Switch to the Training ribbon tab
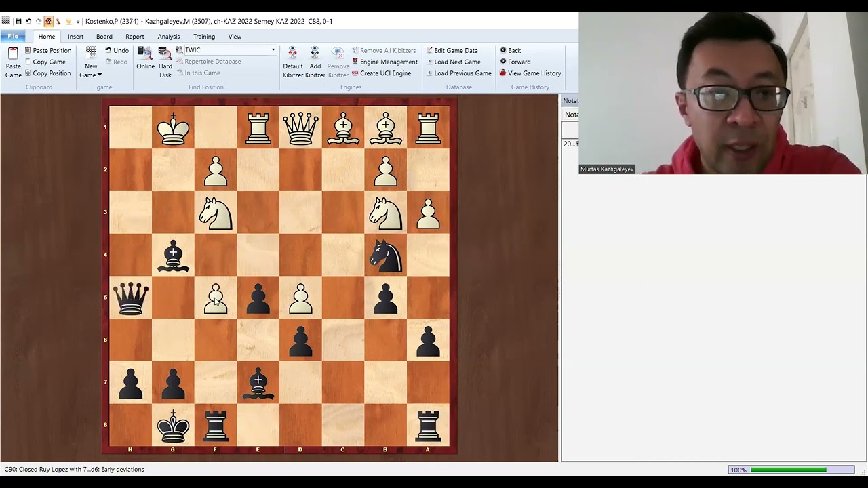The height and width of the screenshot is (488, 868). 204,37
